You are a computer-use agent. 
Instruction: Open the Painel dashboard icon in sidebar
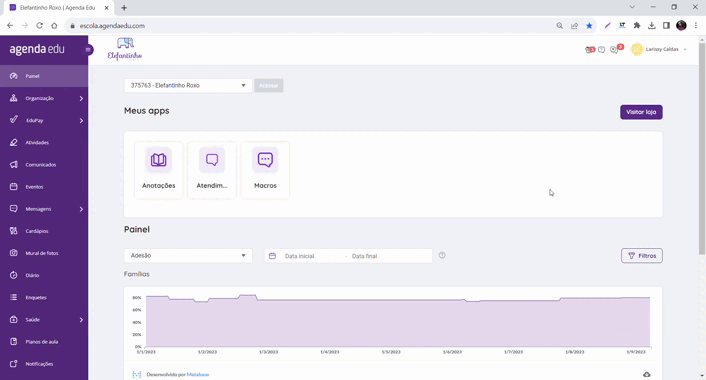(14, 76)
